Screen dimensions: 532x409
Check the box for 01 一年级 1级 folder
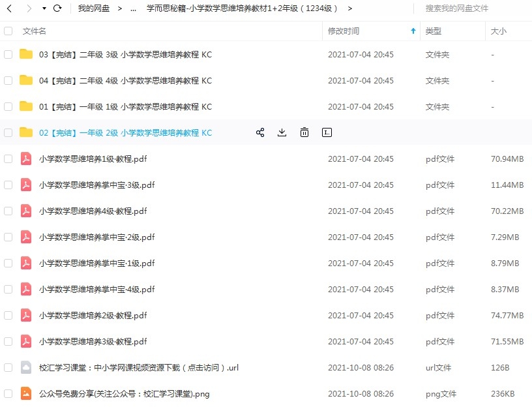pos(8,106)
